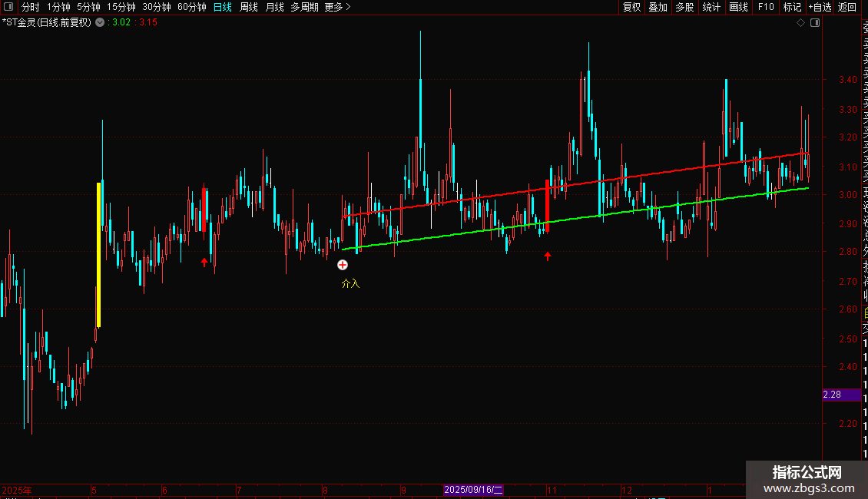Toggle the left sidebar panel icon
868x499 pixels.
tap(9, 7)
